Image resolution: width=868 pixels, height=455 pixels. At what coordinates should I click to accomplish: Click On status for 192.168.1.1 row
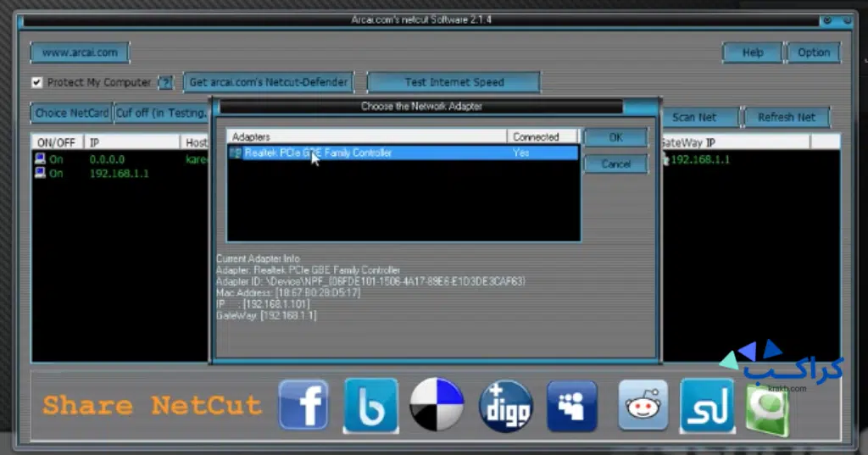tap(56, 173)
